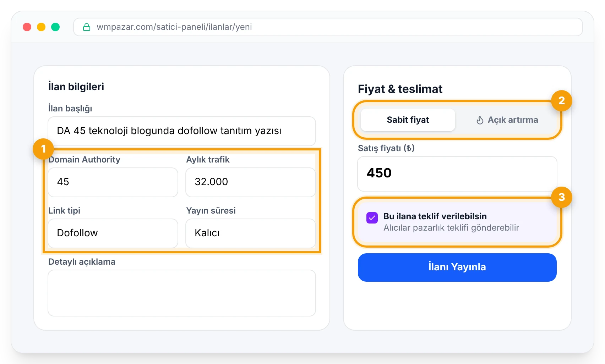Screen dimensions: 605x364
Task: Click the 'Domain Authority' label
Action: (x=85, y=160)
